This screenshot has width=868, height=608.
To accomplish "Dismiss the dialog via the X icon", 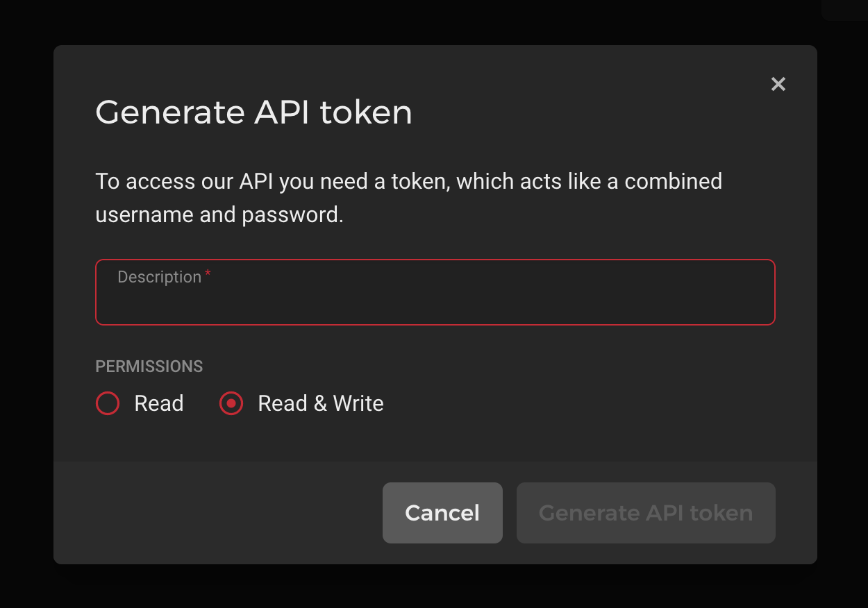I will [x=778, y=83].
